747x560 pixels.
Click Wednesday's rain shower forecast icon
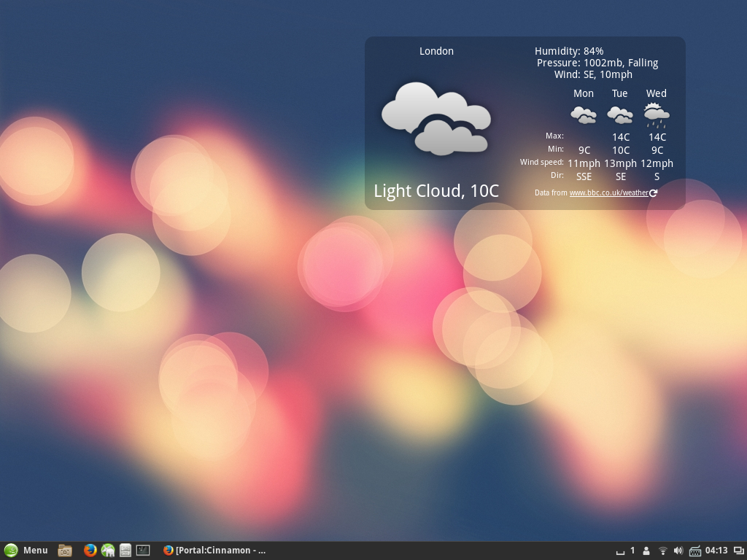point(657,113)
